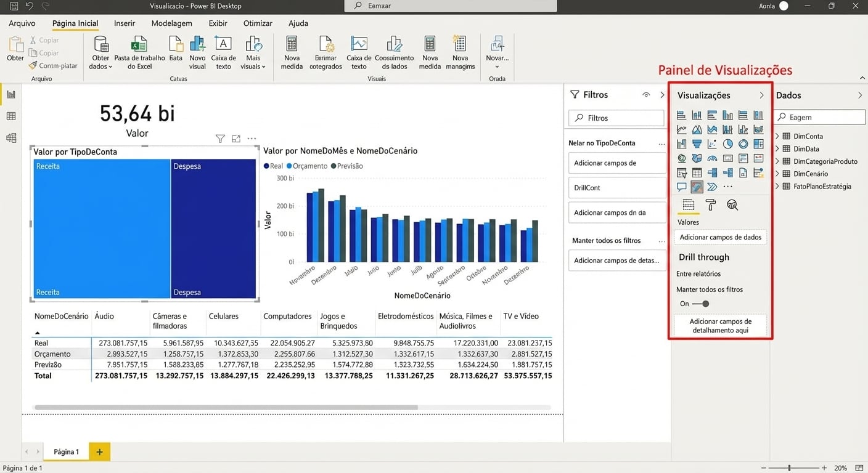Open the paint roller format visual icon
This screenshot has height=473, width=868.
710,205
